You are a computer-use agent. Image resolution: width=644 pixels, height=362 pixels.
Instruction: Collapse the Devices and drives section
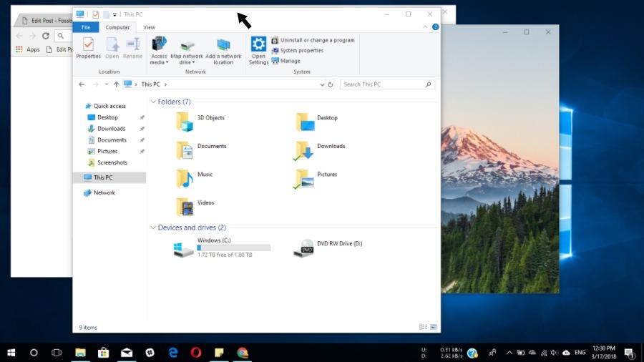[x=153, y=228]
